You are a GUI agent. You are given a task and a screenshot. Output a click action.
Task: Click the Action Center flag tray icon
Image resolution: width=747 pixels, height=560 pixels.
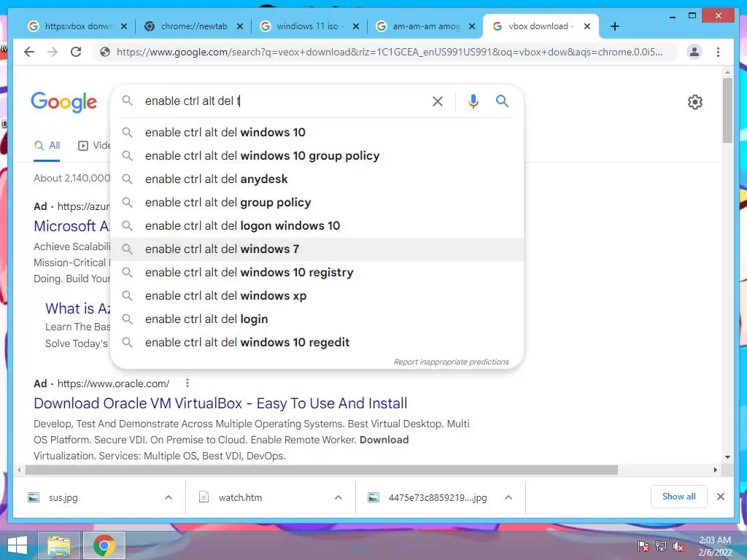[x=643, y=546]
